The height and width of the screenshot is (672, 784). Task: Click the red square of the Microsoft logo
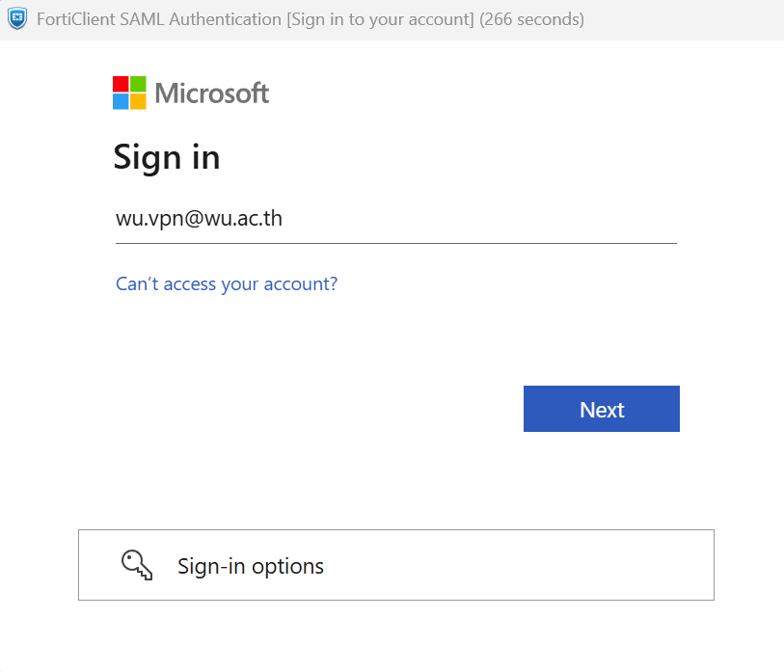[121, 84]
